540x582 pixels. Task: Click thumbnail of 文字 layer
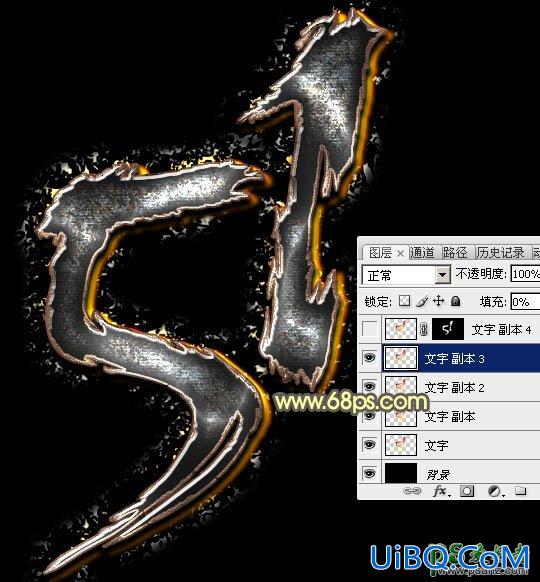click(x=401, y=445)
